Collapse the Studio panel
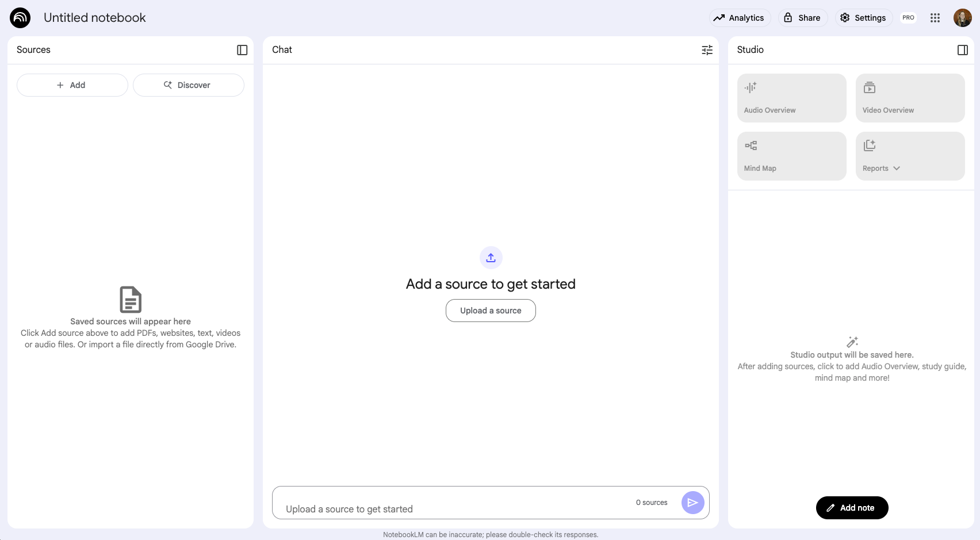This screenshot has height=540, width=980. point(962,50)
